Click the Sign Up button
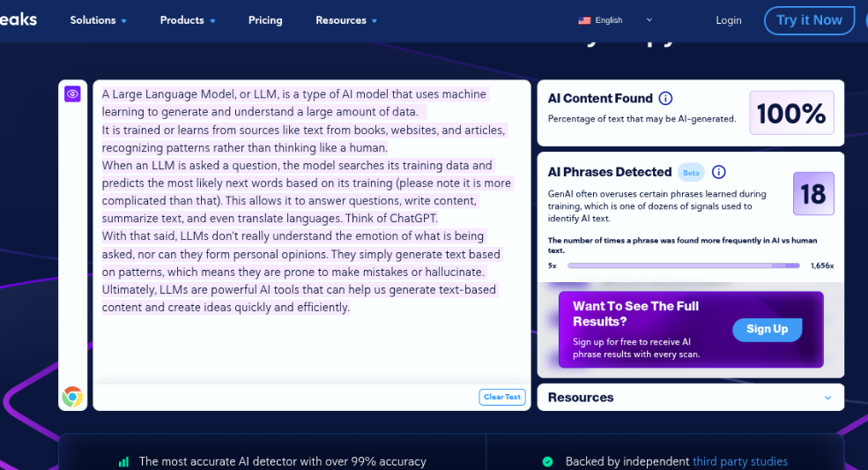868x470 pixels. 768,329
